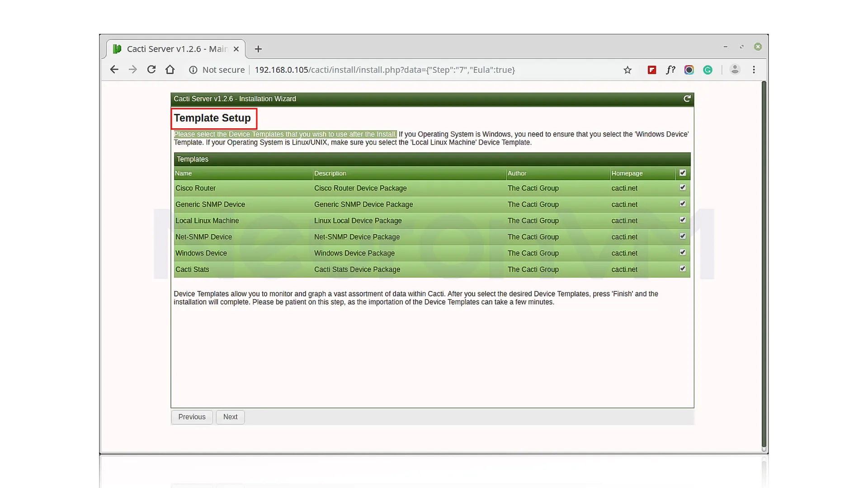Uncheck the Local Linux Machine template

coord(683,220)
